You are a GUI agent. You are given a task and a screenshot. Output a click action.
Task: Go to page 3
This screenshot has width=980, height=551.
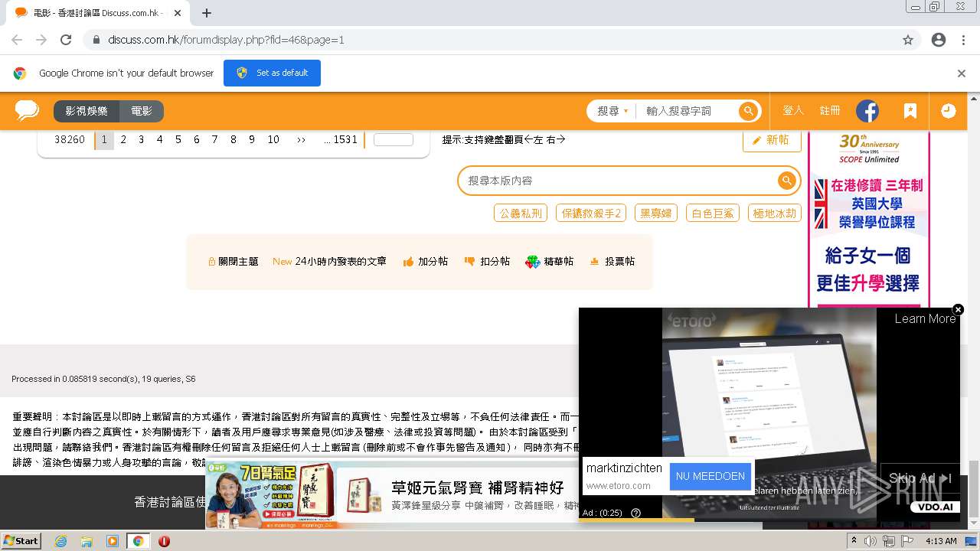pos(142,140)
